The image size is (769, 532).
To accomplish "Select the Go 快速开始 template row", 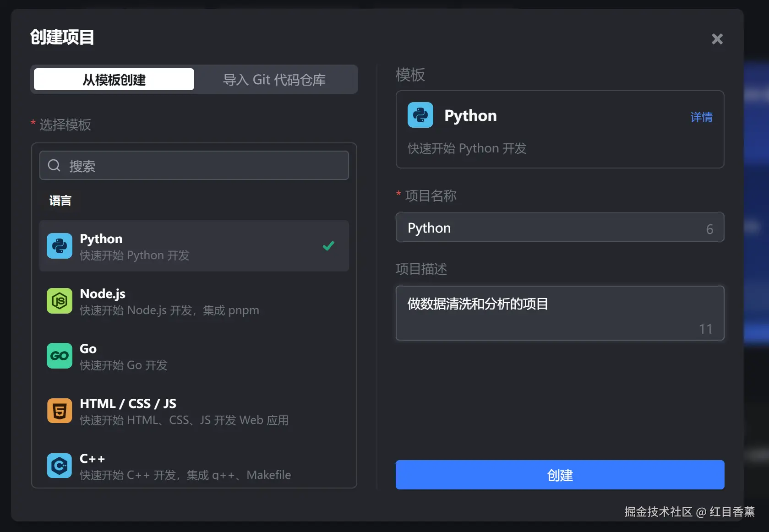I will point(194,356).
